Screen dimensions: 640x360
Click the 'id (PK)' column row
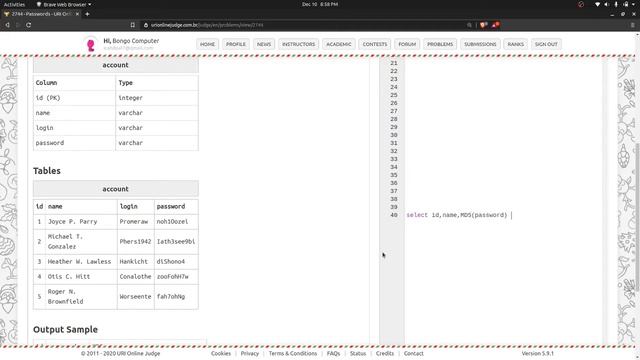coord(116,98)
